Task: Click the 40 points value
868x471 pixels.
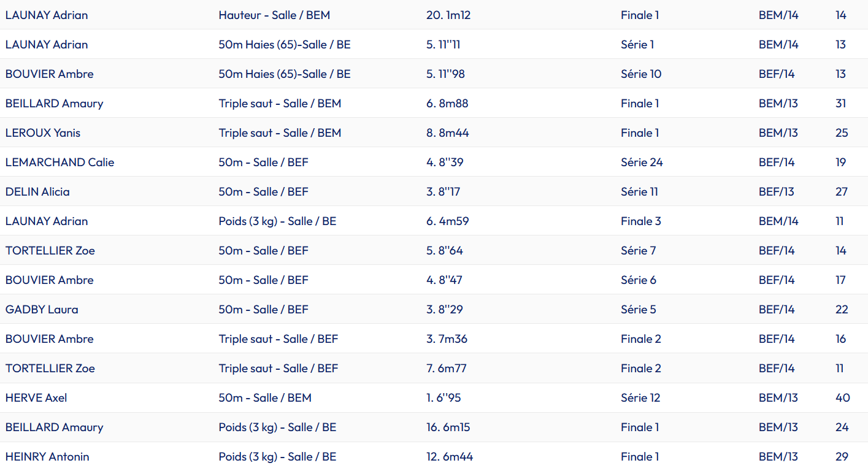Action: click(842, 398)
